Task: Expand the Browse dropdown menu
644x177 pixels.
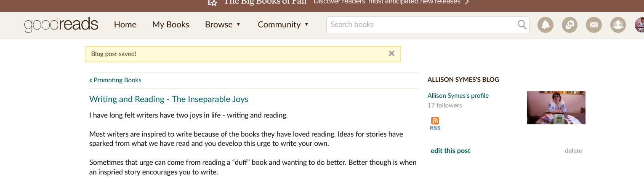Action: [223, 24]
